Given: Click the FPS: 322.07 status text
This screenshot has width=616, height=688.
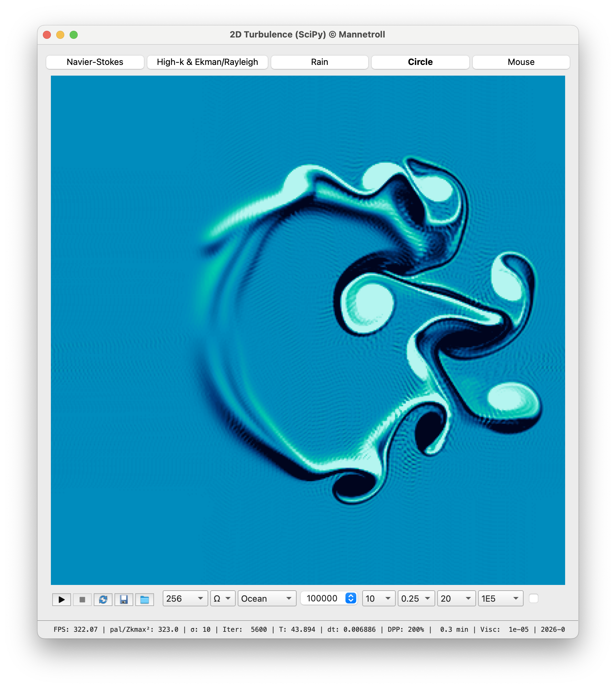Looking at the screenshot, I should pyautogui.click(x=75, y=629).
